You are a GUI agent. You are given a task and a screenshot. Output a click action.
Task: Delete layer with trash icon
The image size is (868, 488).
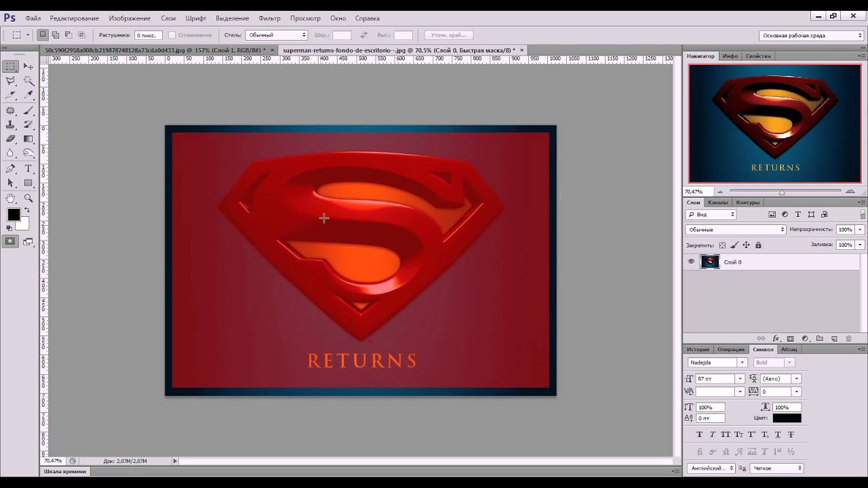click(x=848, y=338)
